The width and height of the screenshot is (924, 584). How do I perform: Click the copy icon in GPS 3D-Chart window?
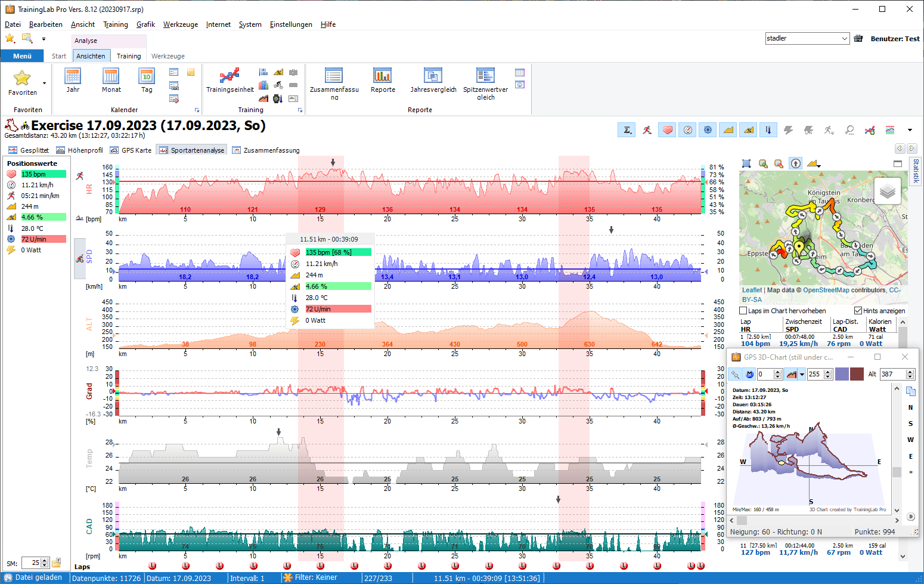911,391
